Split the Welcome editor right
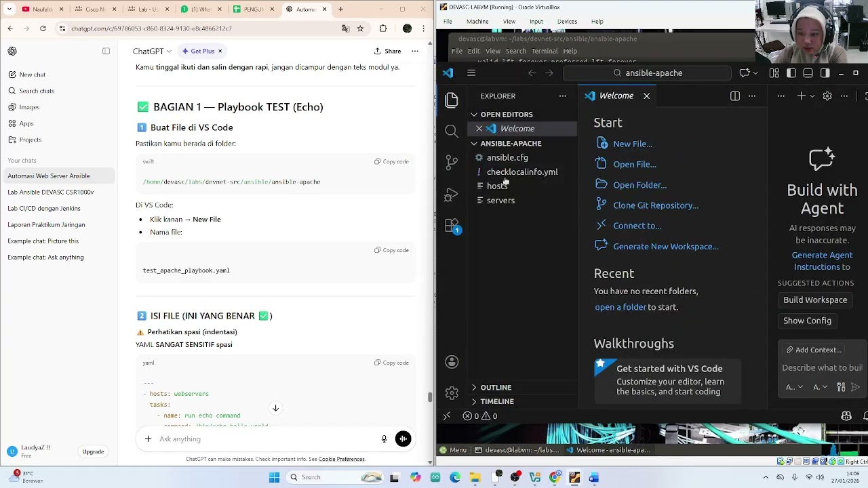Screen dimensions: 868x488 click(735, 96)
